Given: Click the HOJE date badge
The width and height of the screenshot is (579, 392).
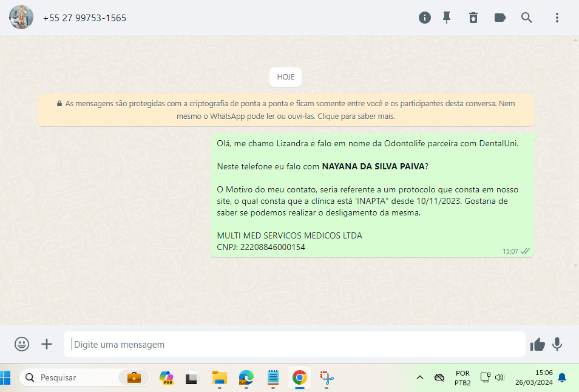Looking at the screenshot, I should click(x=285, y=77).
